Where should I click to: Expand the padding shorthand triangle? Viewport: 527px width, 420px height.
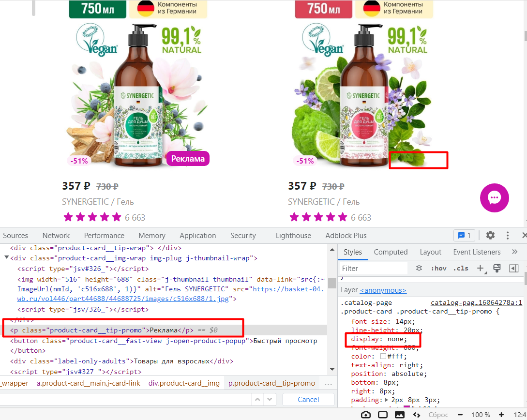click(x=387, y=400)
